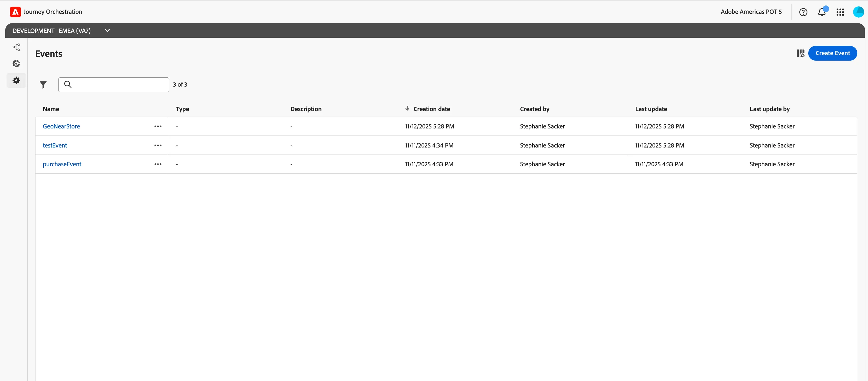The height and width of the screenshot is (381, 868).
Task: Open more actions for GeoNearStore
Action: (x=158, y=126)
